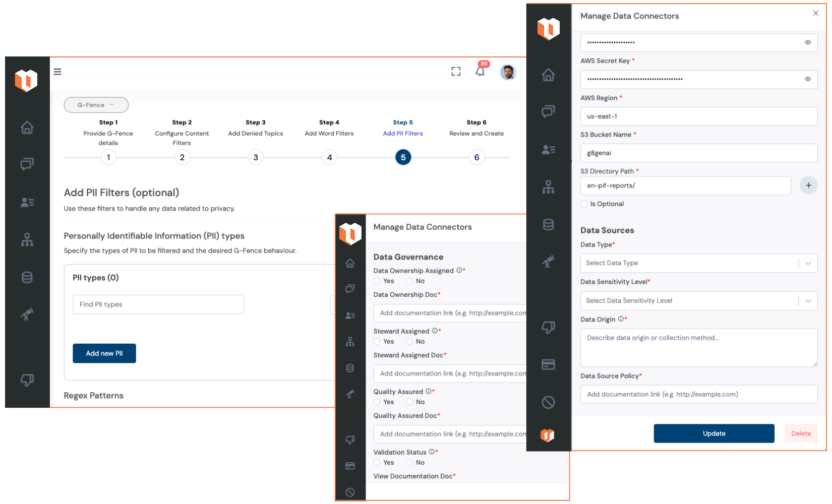Screen dimensions: 832x504
Task: Jump to Step 3 Add Denied Topics
Action: 256,157
